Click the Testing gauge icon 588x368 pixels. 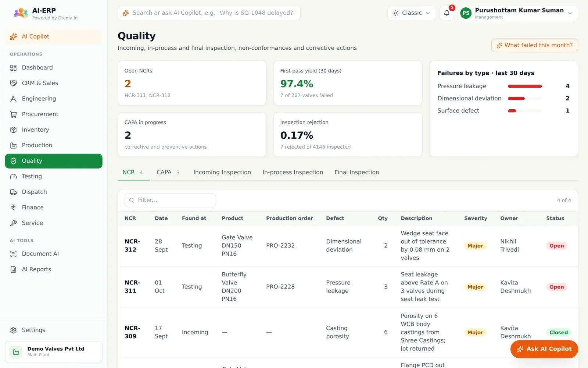click(x=14, y=177)
